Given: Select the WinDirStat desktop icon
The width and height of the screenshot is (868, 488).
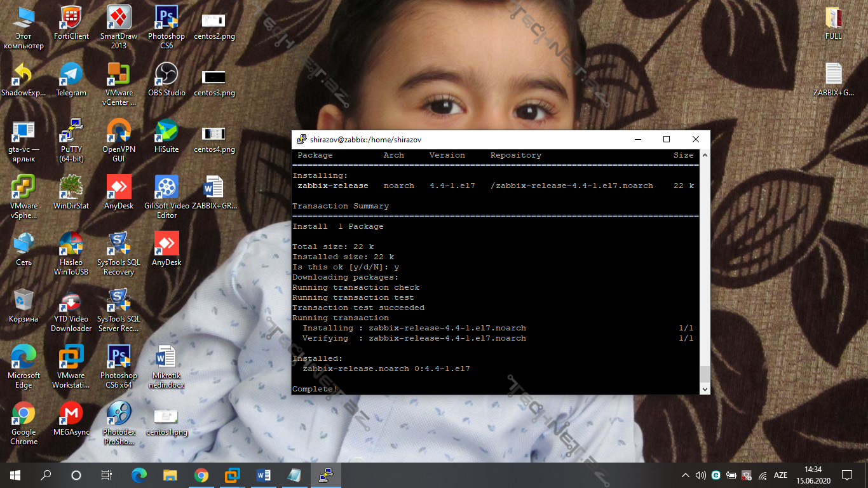Looking at the screenshot, I should pos(71,187).
